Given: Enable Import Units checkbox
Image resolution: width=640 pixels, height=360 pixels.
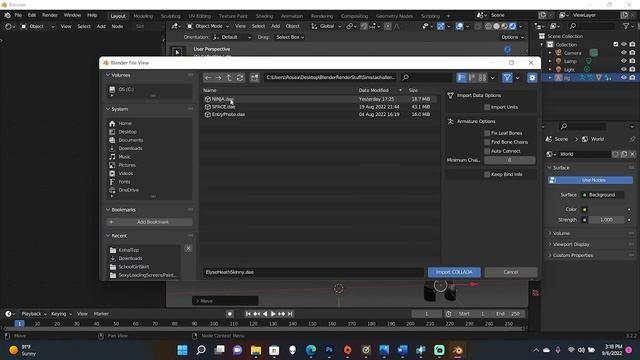Looking at the screenshot, I should pos(487,107).
